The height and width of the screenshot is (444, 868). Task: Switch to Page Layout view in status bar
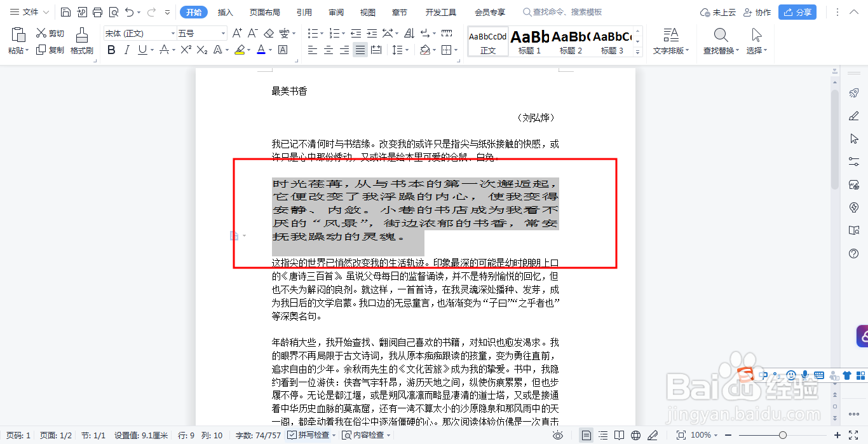(x=587, y=435)
